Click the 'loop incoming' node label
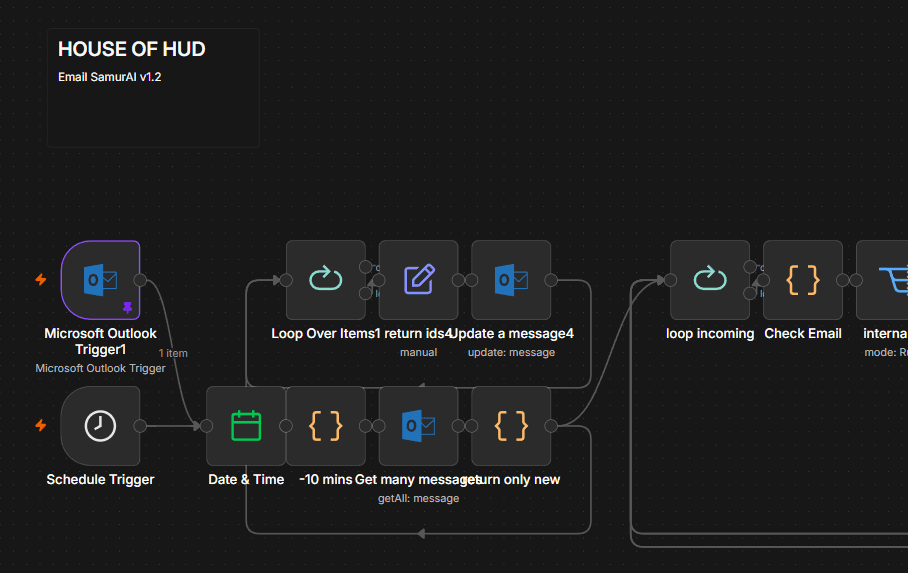Viewport: 908px width, 573px height. pos(710,334)
